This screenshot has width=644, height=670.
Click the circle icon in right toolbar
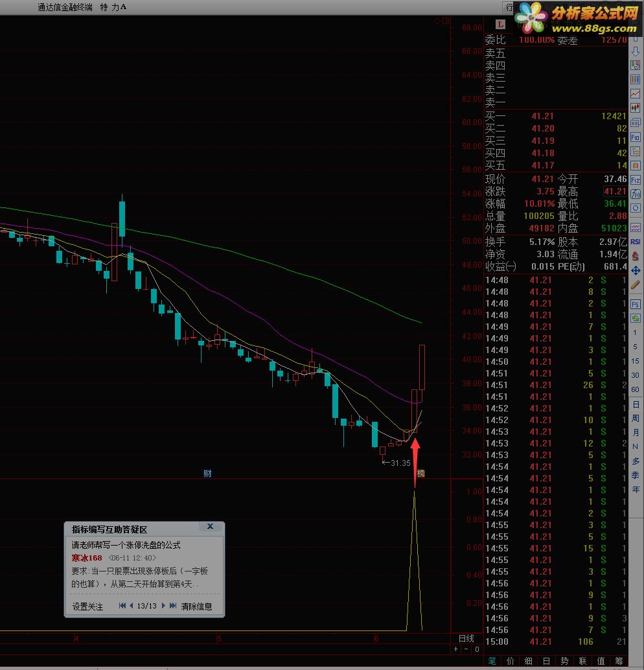click(636, 208)
